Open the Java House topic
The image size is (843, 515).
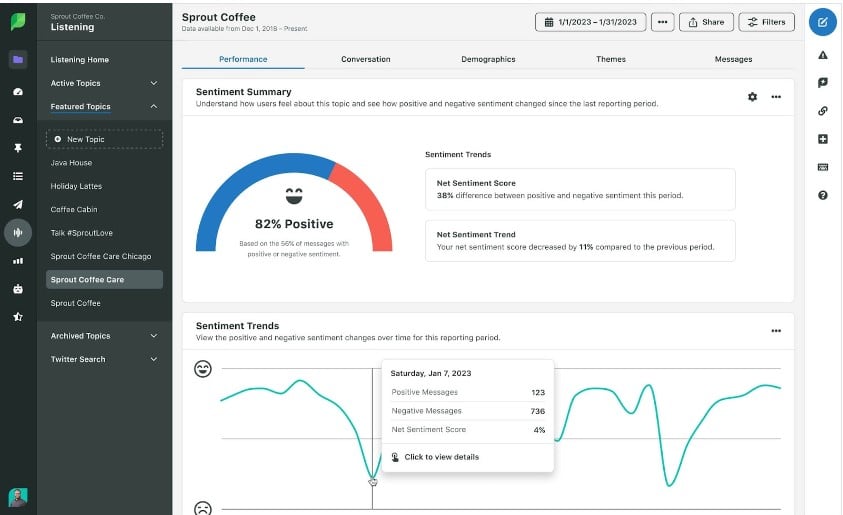point(71,162)
